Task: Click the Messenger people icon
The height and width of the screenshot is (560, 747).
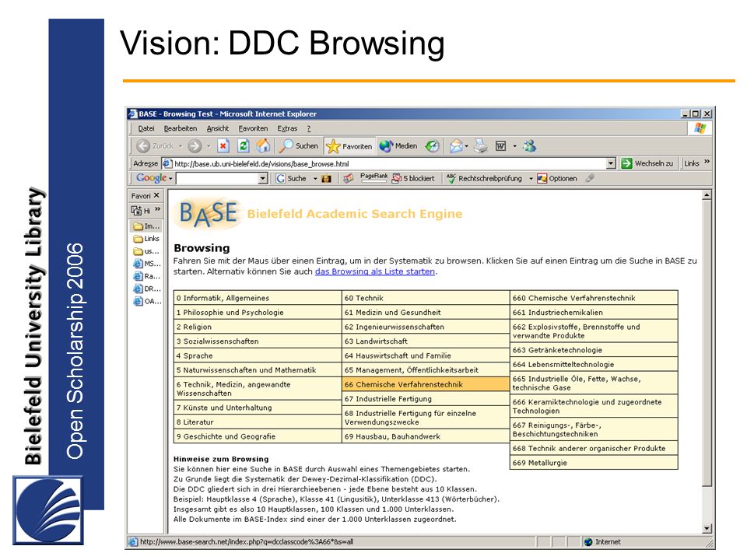Action: [530, 146]
